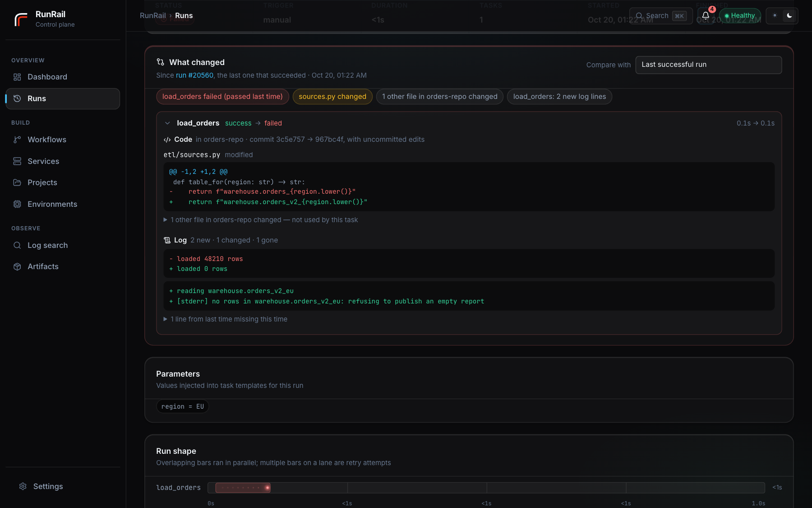Open the notifications bell

706,16
